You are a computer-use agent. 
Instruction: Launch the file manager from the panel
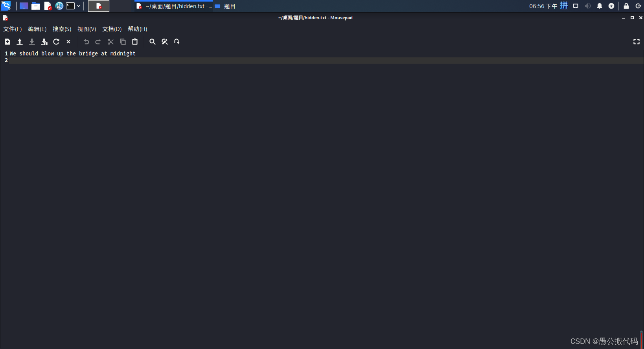click(x=36, y=6)
